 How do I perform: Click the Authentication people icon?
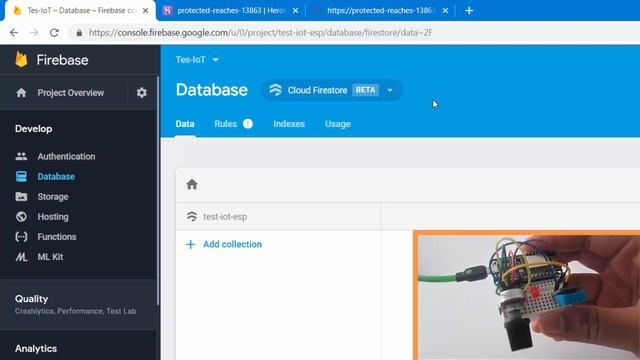pyautogui.click(x=21, y=156)
